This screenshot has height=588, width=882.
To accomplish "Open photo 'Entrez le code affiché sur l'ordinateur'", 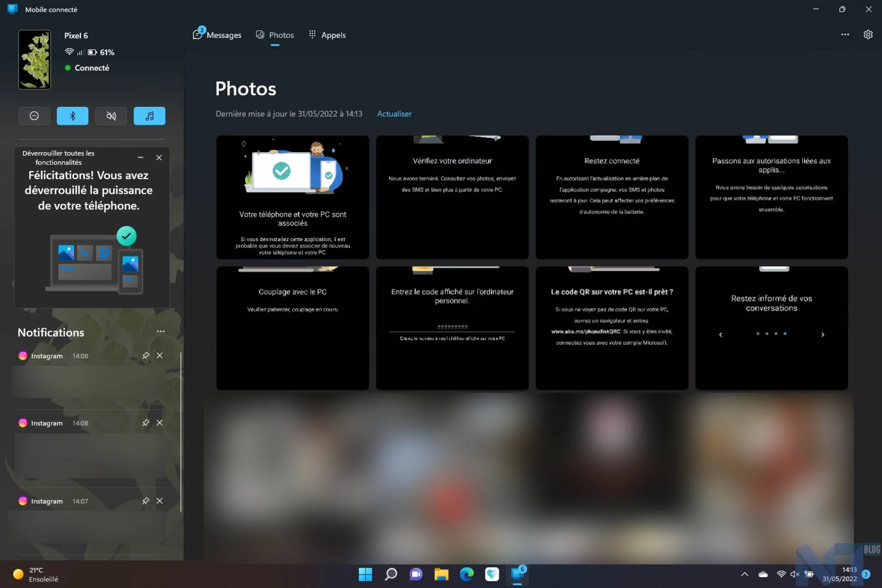I will pos(452,328).
